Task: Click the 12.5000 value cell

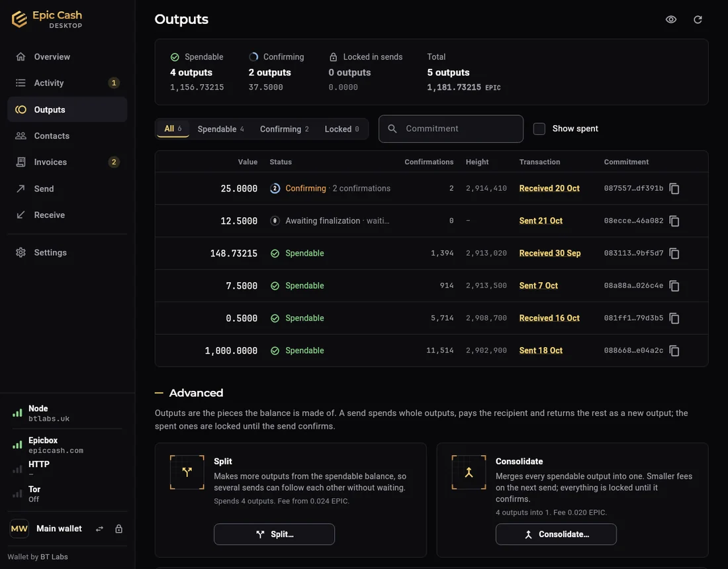Action: tap(239, 221)
